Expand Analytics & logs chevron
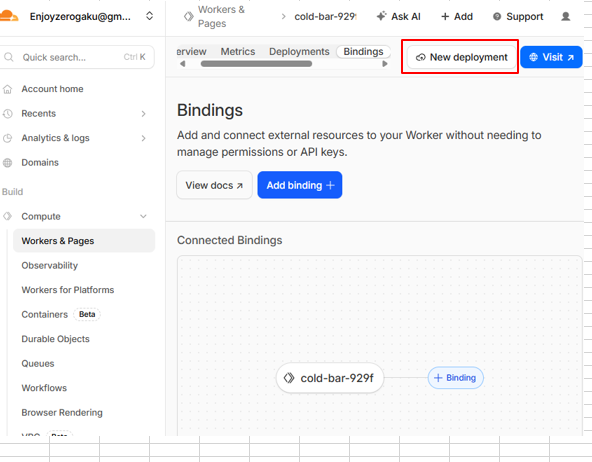The image size is (592, 462). pos(143,138)
